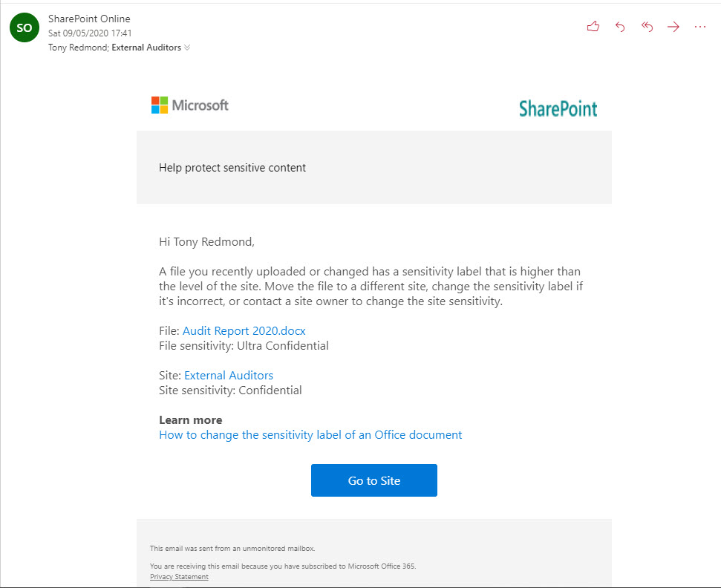Viewport: 721px width, 588px height.
Task: Click the Go to Site button
Action: pos(373,480)
